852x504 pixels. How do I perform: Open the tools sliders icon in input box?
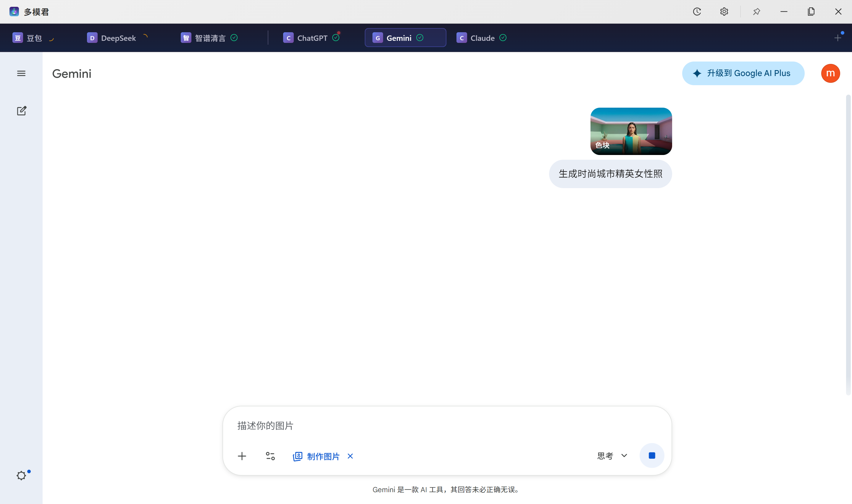point(270,456)
